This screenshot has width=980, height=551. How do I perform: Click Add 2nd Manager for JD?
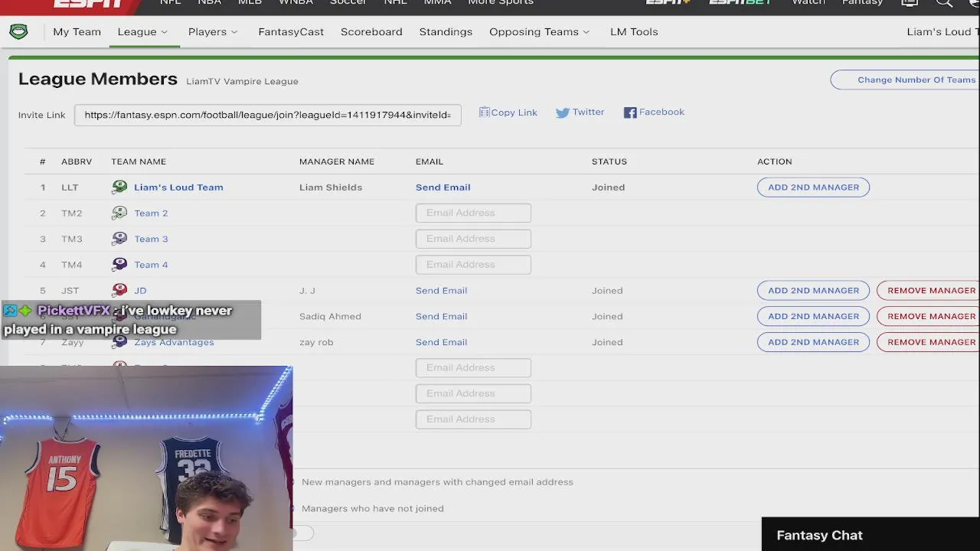[x=813, y=290]
